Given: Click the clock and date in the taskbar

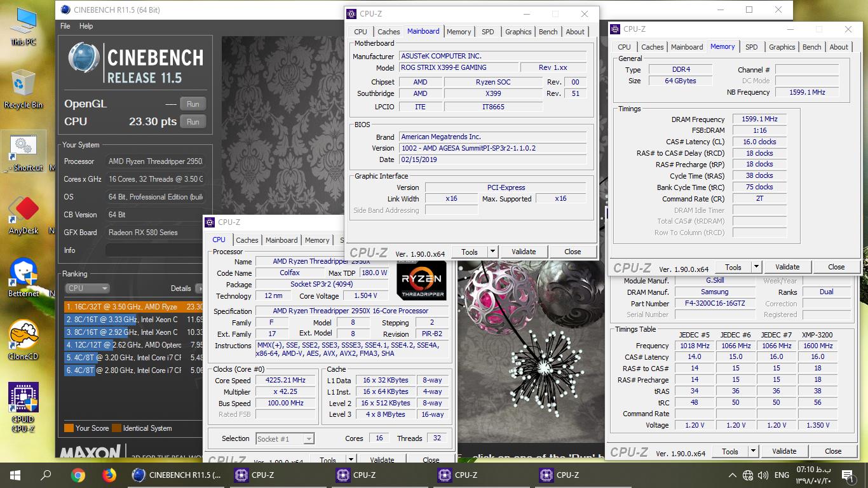Looking at the screenshot, I should (x=813, y=475).
